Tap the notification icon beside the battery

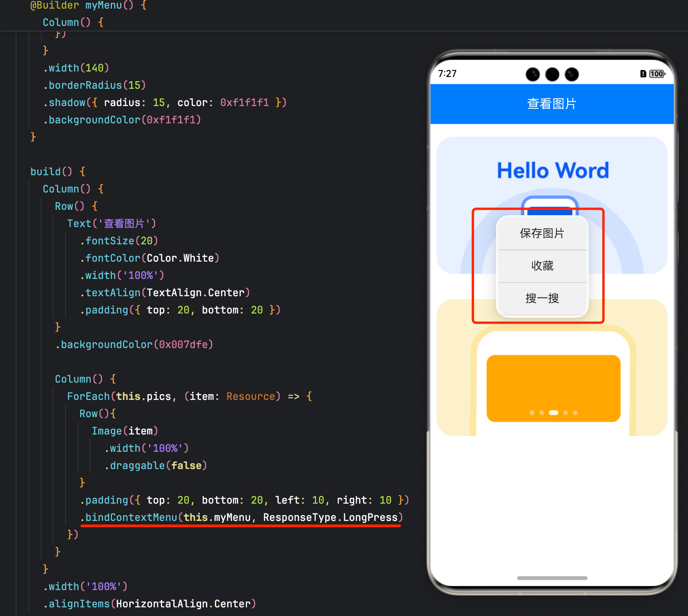pos(643,74)
